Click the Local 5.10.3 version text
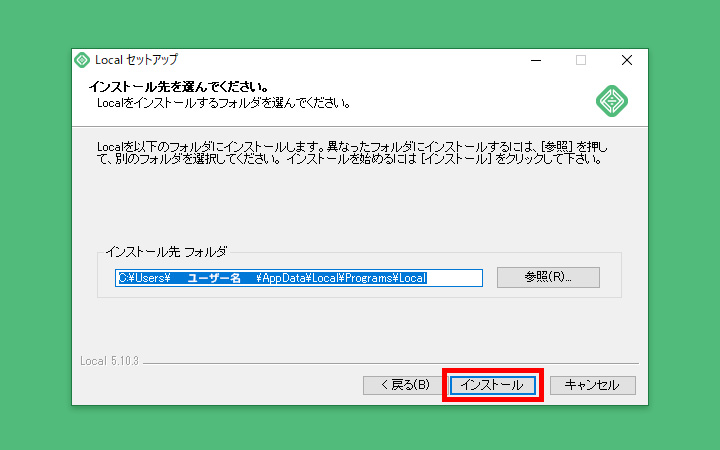720x450 pixels. click(x=109, y=361)
